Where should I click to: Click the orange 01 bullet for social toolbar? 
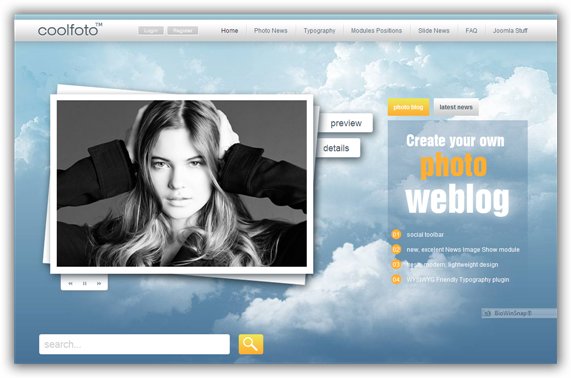click(396, 235)
